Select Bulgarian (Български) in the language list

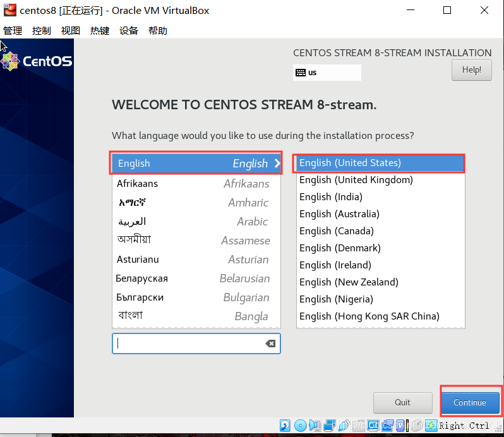(x=196, y=297)
